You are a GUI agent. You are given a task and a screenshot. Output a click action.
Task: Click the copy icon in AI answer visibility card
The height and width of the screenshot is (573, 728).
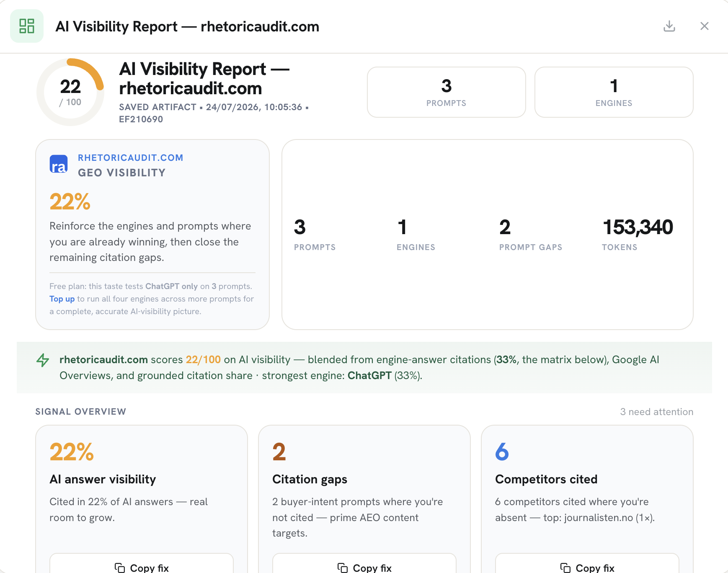point(120,568)
